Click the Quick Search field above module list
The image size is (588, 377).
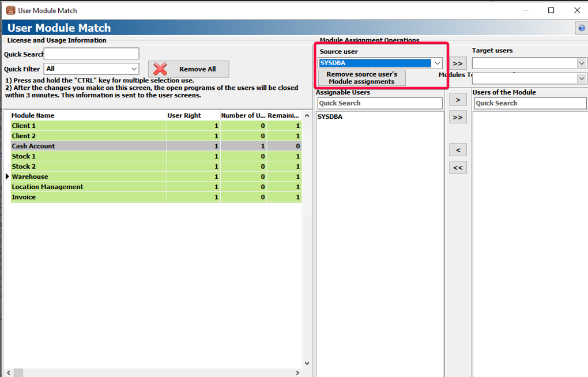91,54
